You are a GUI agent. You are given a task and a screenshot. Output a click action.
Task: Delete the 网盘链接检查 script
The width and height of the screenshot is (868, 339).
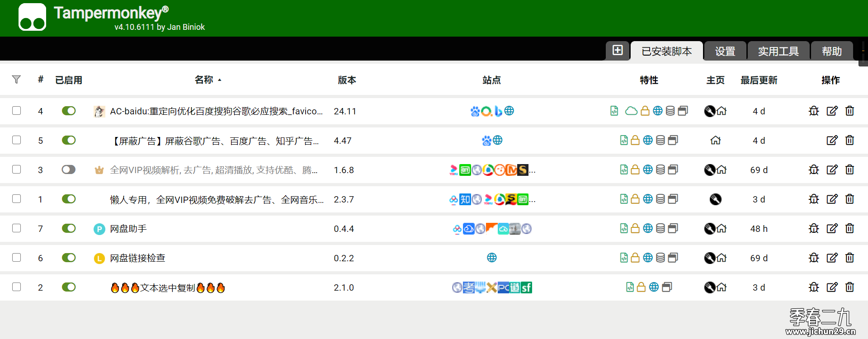(x=850, y=258)
